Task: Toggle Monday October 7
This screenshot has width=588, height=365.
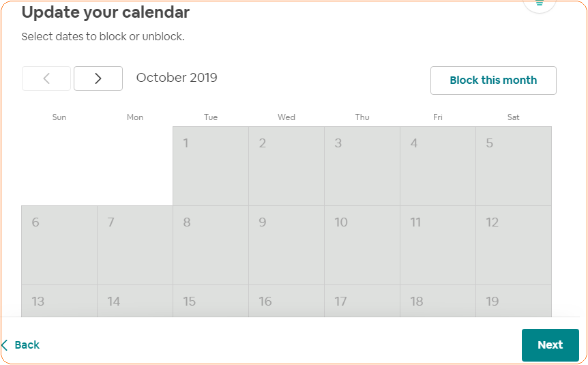Action: 135,245
